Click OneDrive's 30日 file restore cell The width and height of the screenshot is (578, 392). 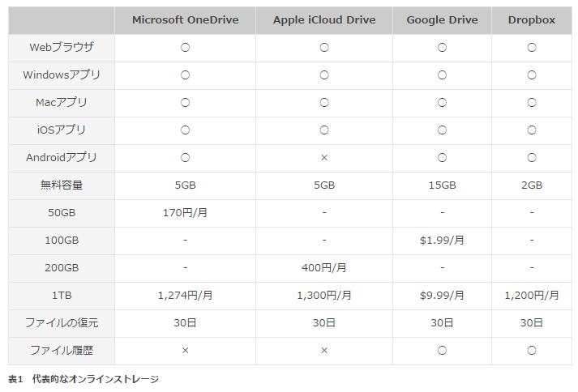(x=185, y=323)
